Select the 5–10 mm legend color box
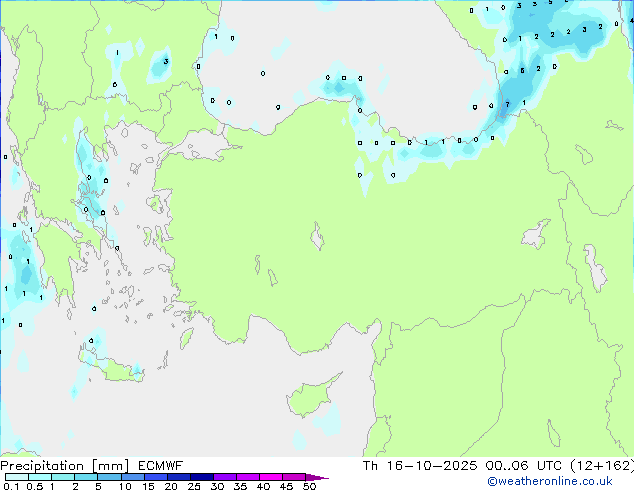The height and width of the screenshot is (490, 634). (109, 477)
